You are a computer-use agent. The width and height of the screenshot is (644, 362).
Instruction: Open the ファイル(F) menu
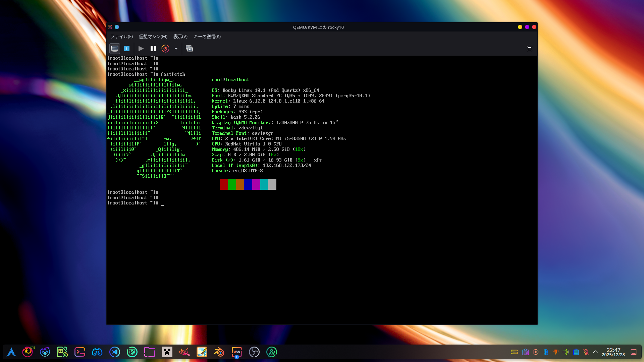coord(121,37)
